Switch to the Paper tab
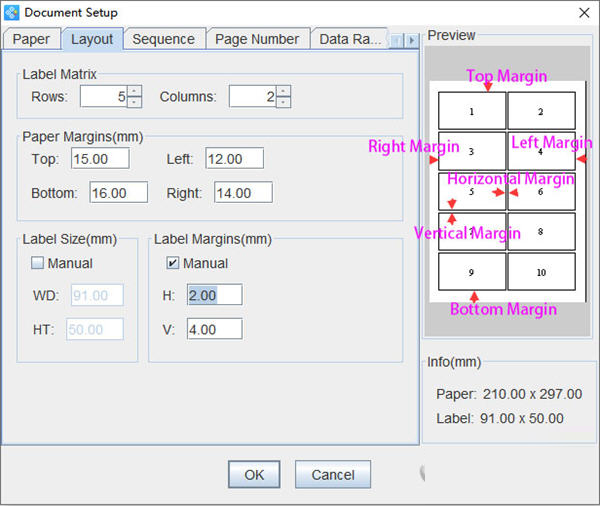Image resolution: width=600 pixels, height=506 pixels. (31, 39)
